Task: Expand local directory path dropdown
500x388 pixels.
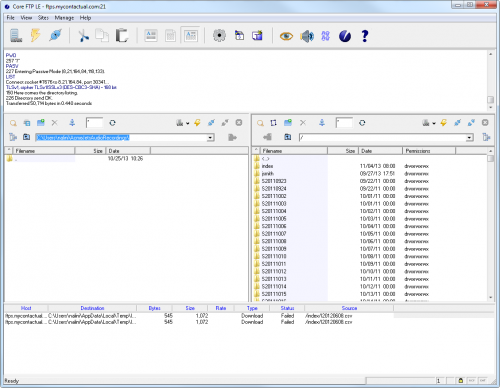Action: (x=210, y=137)
